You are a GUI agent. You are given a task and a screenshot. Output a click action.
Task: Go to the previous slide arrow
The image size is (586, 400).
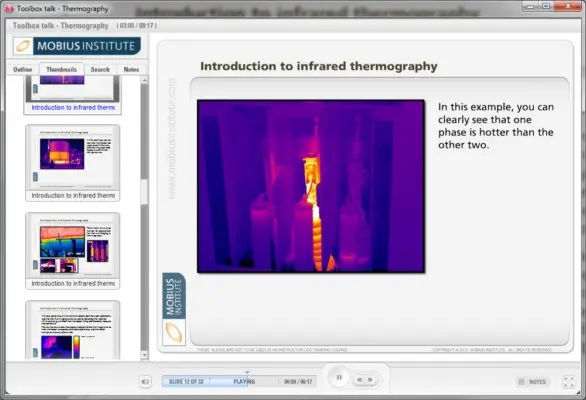click(360, 380)
